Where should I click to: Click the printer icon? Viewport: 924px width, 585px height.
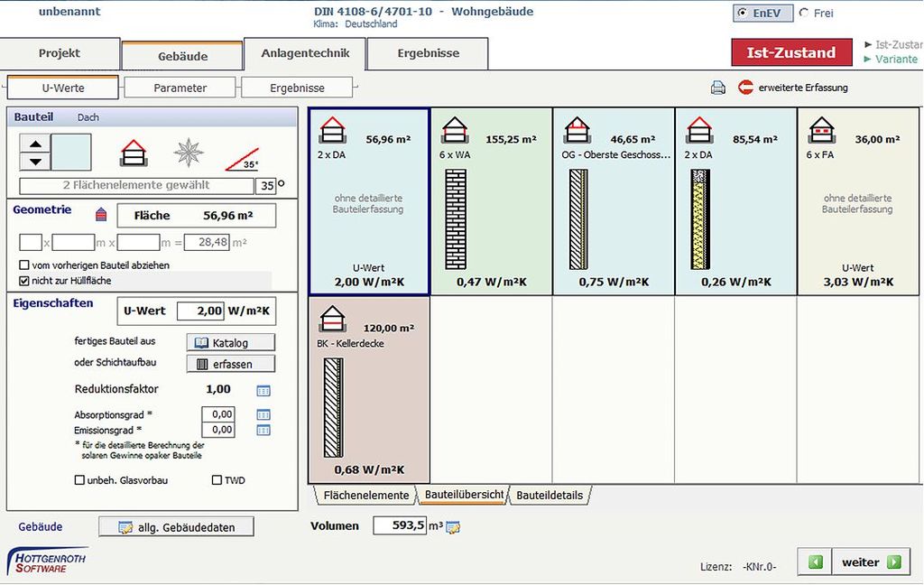[718, 88]
